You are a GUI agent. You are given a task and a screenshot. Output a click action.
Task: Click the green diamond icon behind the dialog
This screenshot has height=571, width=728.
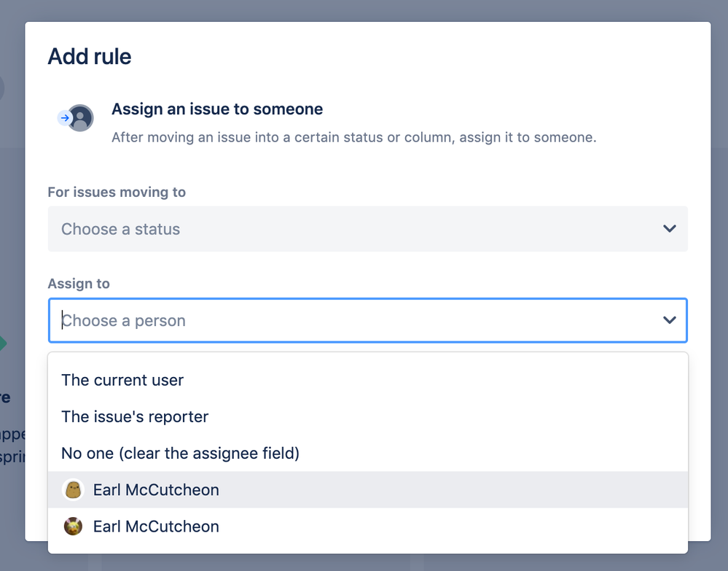[x=3, y=343]
